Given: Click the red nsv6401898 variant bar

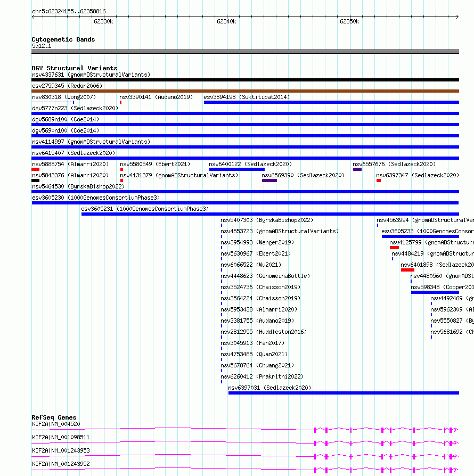Looking at the screenshot, I should point(407,270).
